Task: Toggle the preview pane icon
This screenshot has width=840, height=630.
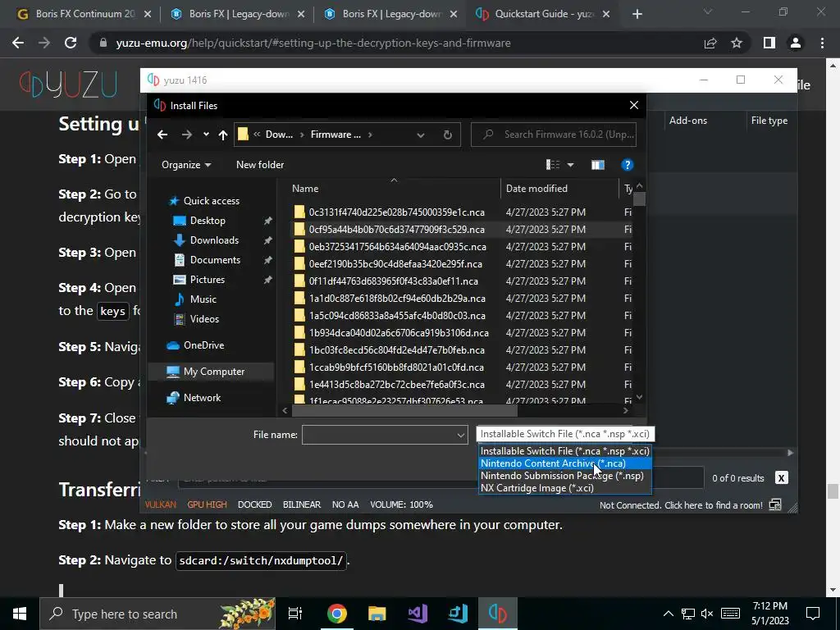Action: point(598,165)
